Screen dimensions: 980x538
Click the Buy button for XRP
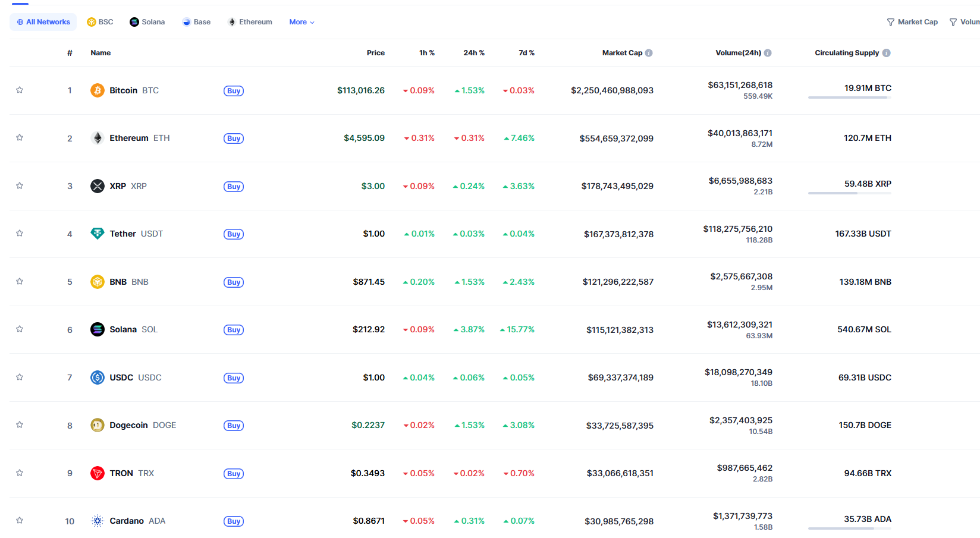(x=234, y=187)
